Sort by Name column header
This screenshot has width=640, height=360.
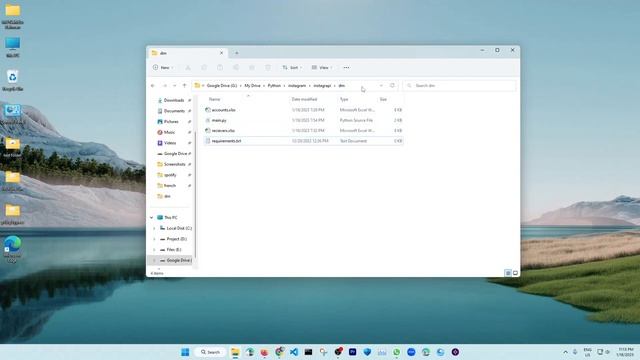[x=214, y=99]
